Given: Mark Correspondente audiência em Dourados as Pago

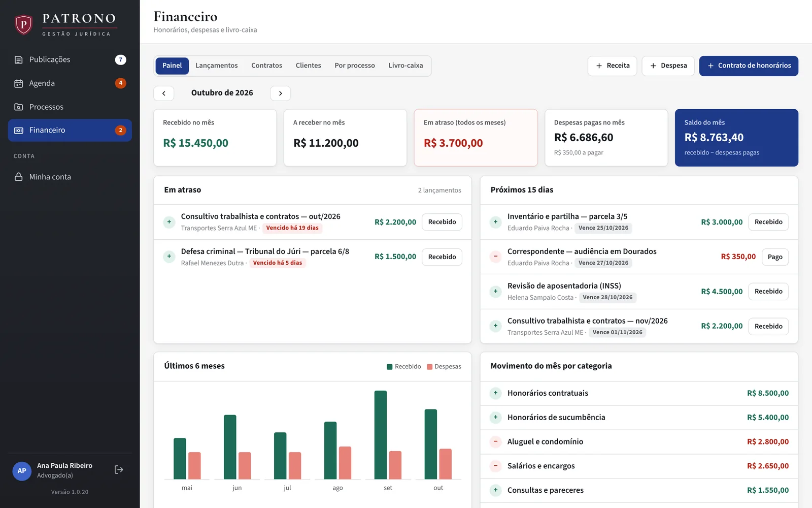Looking at the screenshot, I should (775, 257).
